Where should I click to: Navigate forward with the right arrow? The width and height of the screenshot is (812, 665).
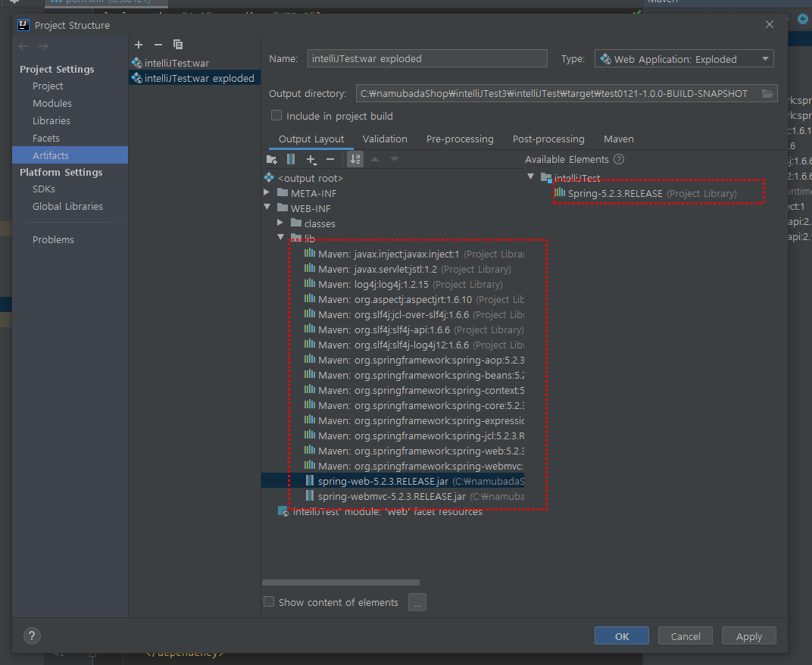tap(43, 46)
